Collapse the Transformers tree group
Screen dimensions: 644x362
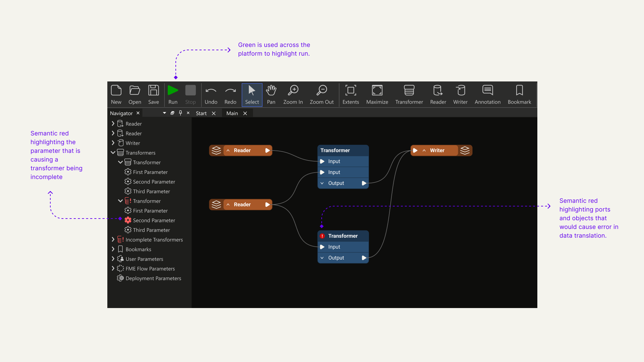[113, 153]
